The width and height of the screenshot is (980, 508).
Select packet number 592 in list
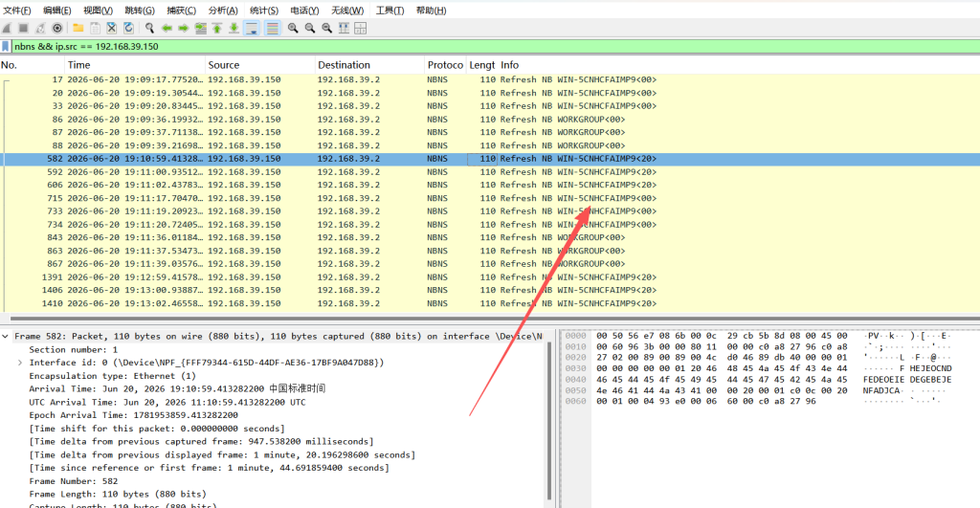pos(490,172)
